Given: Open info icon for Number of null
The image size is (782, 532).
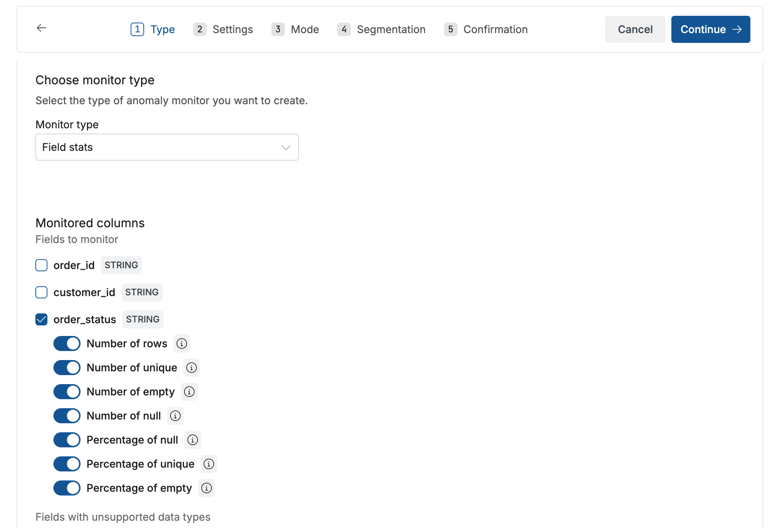Looking at the screenshot, I should pos(175,416).
